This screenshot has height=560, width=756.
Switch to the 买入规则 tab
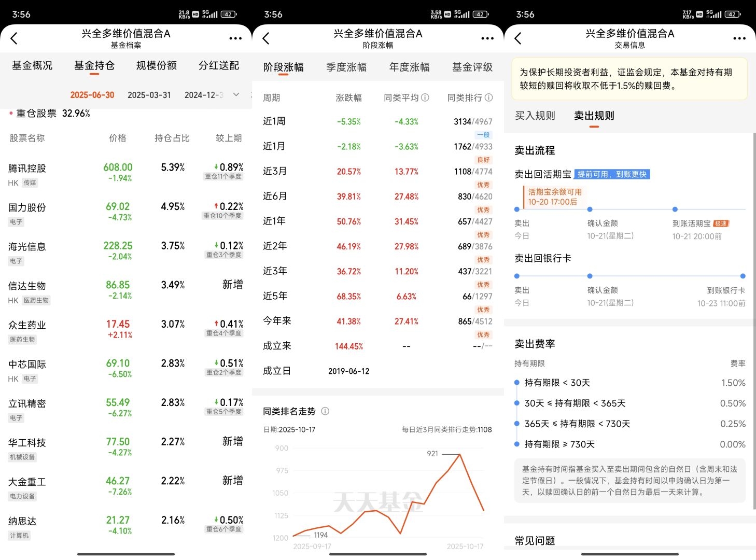535,116
